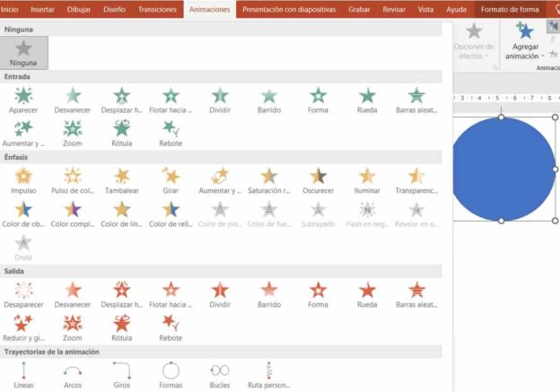This screenshot has width=560, height=392.
Task: Select Ninguna to remove animation
Action: (x=24, y=54)
